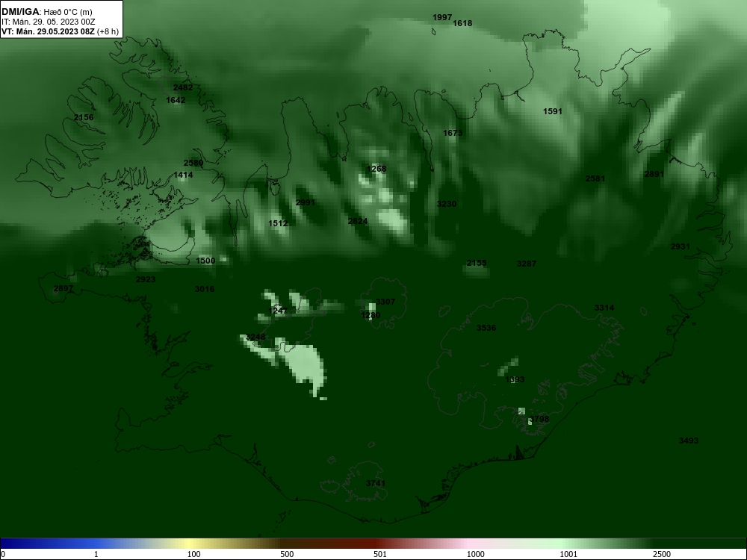747x560 pixels.
Task: Click the value 3536 on Vatnajökull
Action: [486, 328]
